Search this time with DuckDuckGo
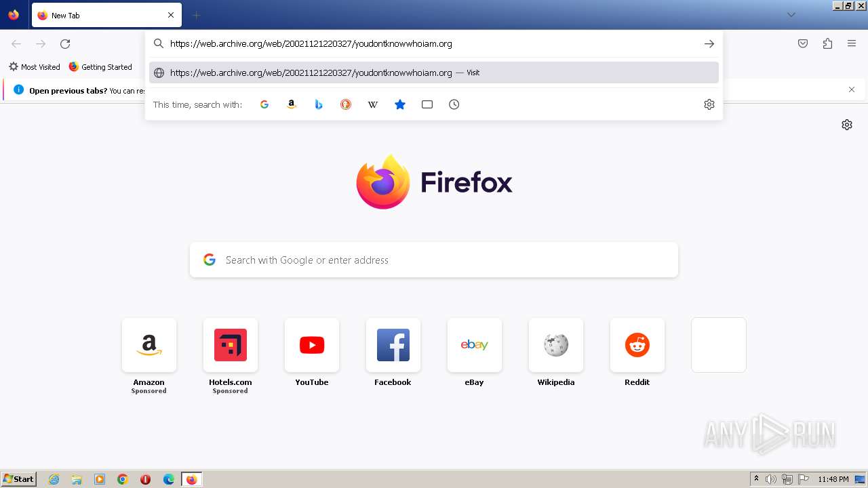Image resolution: width=868 pixels, height=488 pixels. (x=346, y=104)
